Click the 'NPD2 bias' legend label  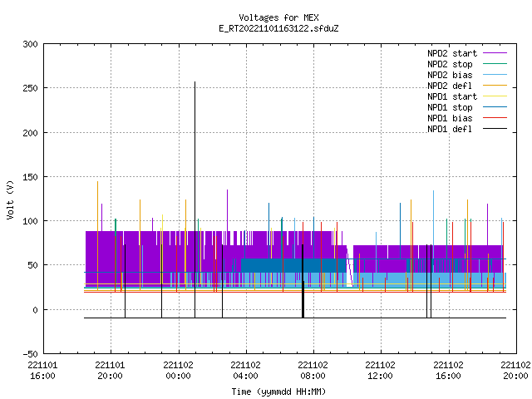[x=450, y=75]
